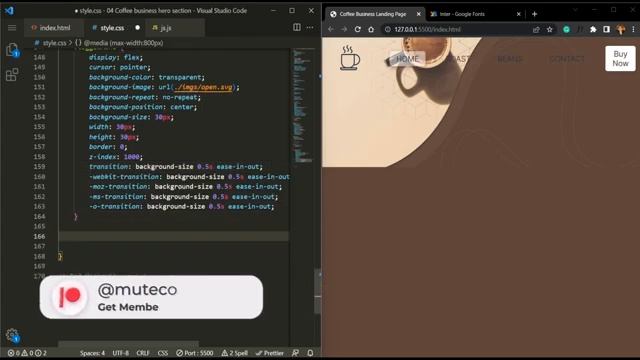This screenshot has height=360, width=640.
Task: Click the Patreon icon in the overlay
Action: (69, 297)
